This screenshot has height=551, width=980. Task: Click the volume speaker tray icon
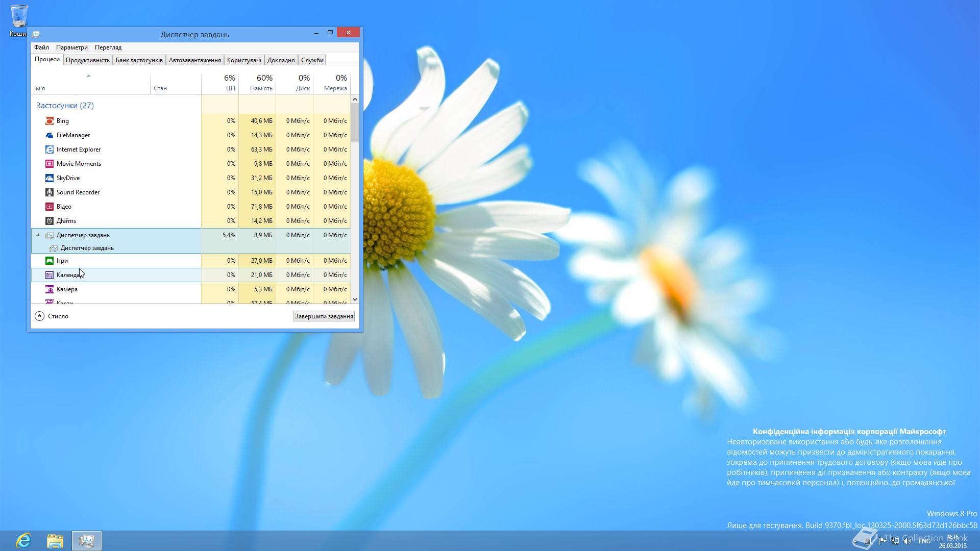click(908, 541)
